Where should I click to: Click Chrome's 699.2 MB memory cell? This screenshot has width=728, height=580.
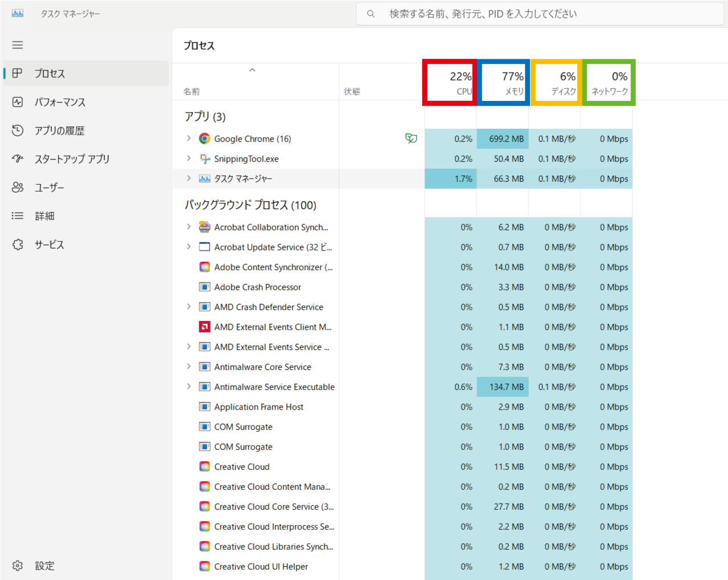pos(503,139)
